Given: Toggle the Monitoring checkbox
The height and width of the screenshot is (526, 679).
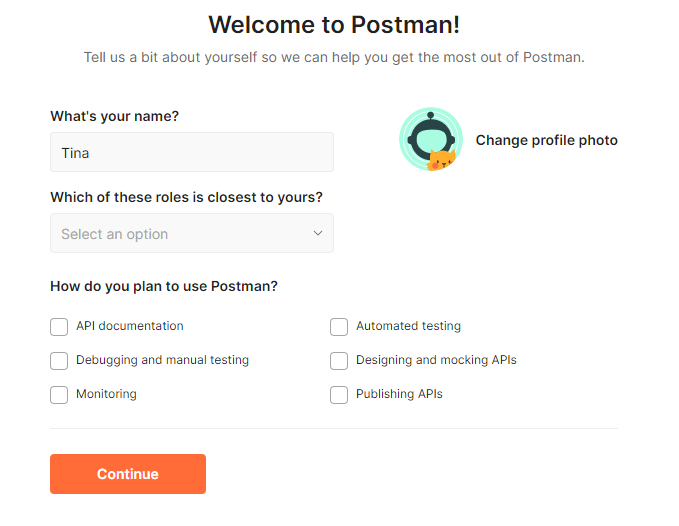Looking at the screenshot, I should [59, 395].
